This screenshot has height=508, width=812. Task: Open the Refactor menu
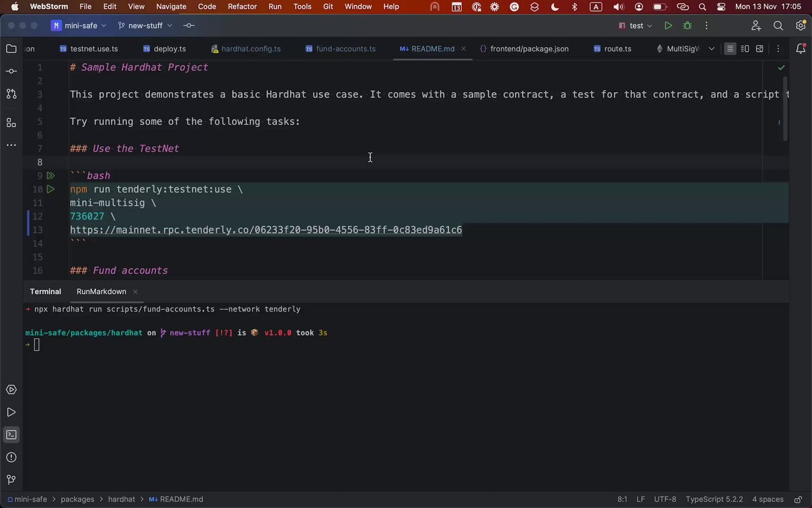point(242,7)
